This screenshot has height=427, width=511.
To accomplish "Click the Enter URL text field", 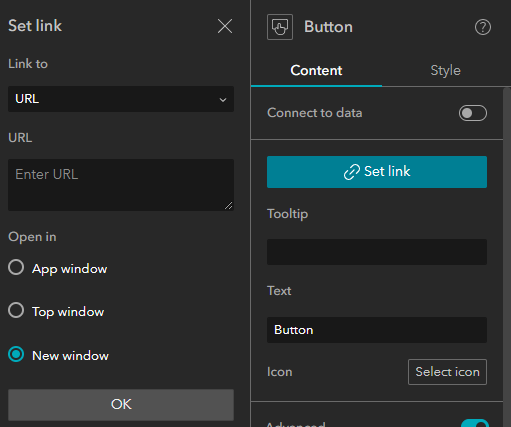I will tap(121, 185).
